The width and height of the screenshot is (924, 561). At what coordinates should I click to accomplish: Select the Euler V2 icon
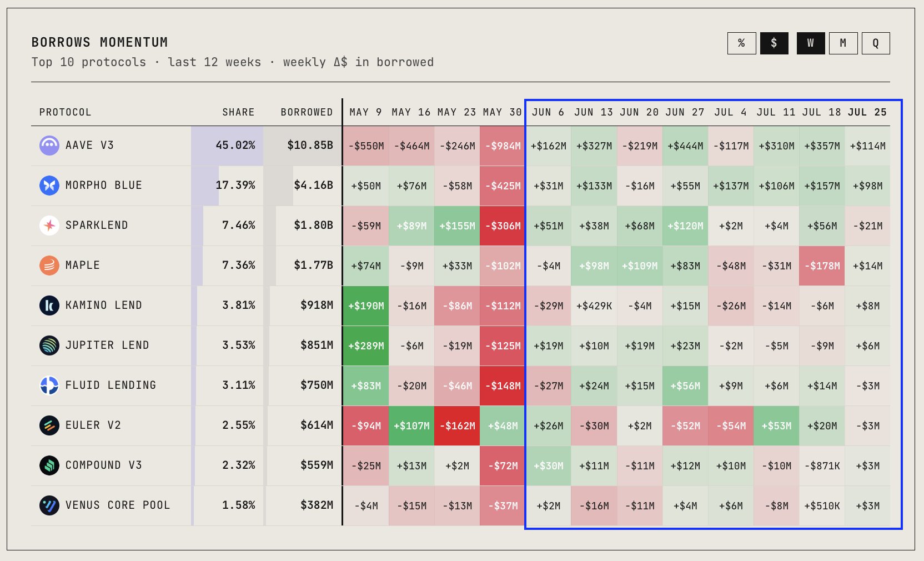pos(49,425)
